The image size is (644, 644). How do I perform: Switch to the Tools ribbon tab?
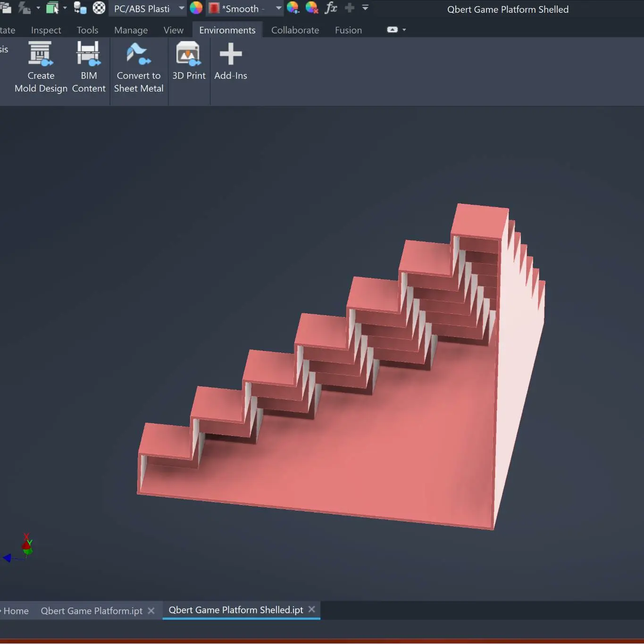tap(87, 30)
